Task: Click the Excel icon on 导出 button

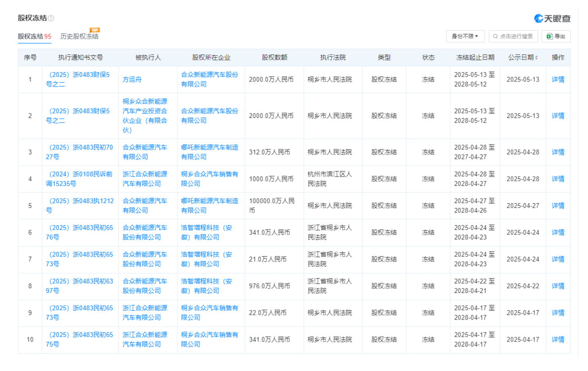Action: (549, 36)
